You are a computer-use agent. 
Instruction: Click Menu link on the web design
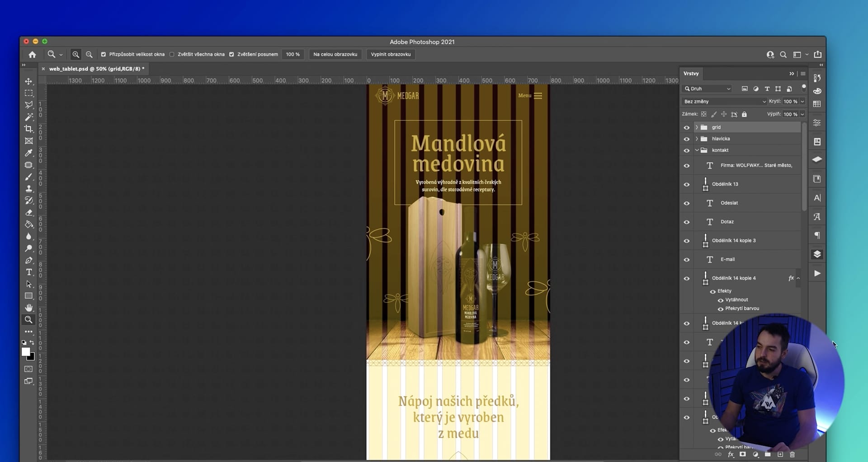(530, 95)
